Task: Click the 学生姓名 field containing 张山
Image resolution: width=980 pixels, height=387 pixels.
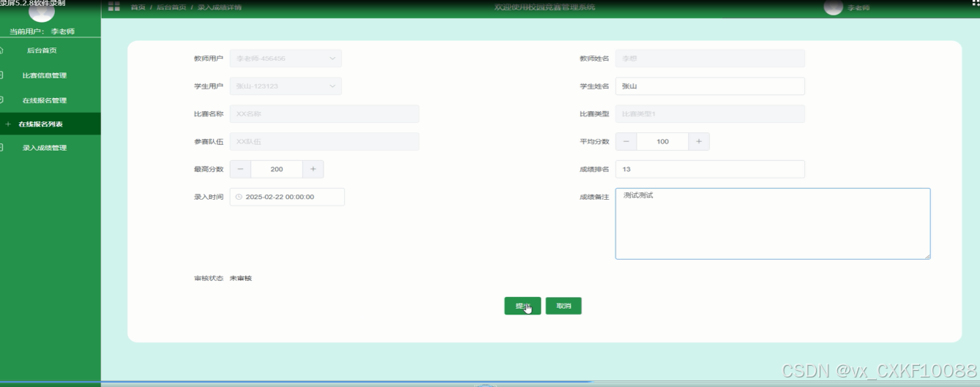Action: [710, 86]
